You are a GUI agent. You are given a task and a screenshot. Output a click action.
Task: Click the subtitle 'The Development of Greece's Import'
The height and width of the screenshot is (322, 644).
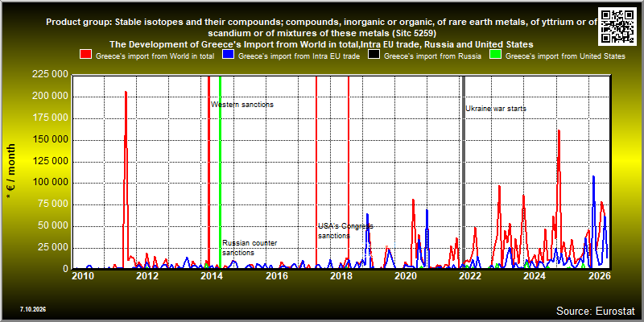point(321,44)
